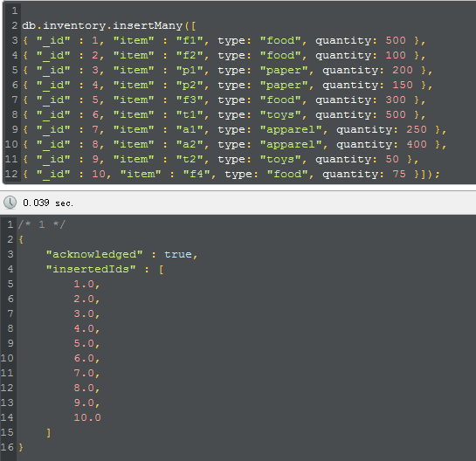Click the "t1" item value in the query

pos(190,114)
